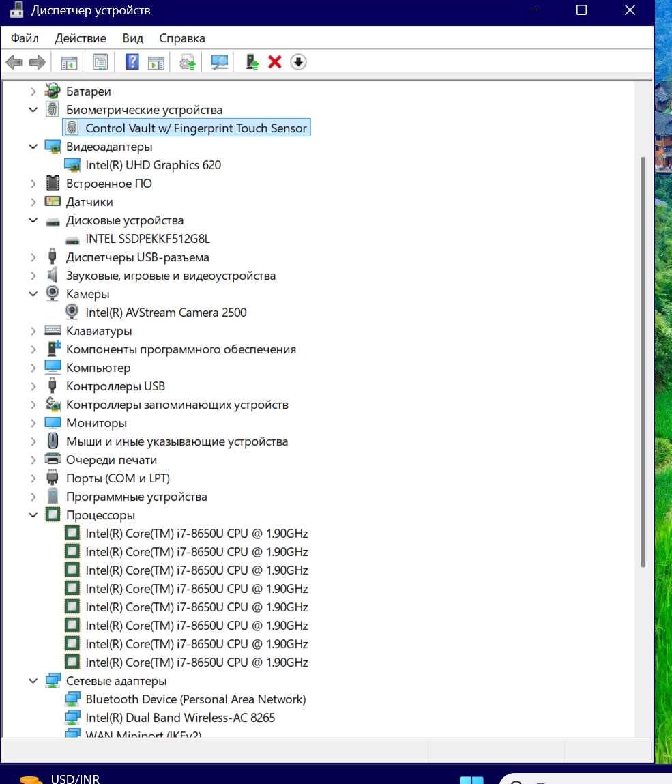Screen dimensions: 672x784
Task: Click the fingerprint icon beside Control Vault device
Action: click(x=72, y=128)
